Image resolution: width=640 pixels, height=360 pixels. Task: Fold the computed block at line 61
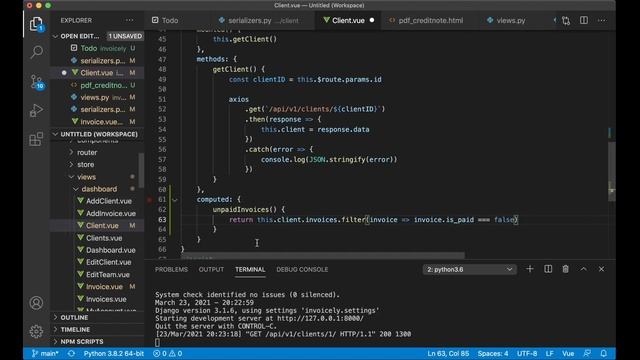pos(175,200)
